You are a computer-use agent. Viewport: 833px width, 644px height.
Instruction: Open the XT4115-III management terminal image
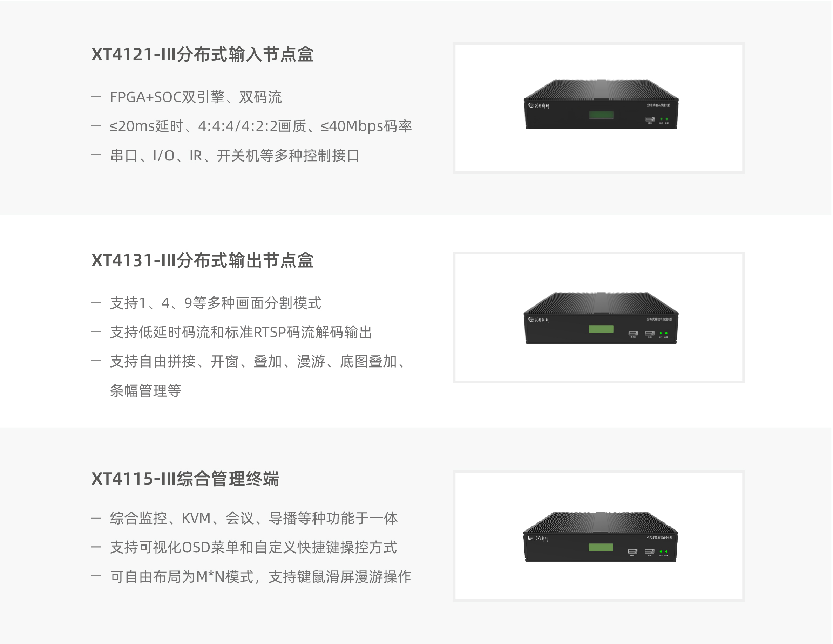tap(598, 536)
